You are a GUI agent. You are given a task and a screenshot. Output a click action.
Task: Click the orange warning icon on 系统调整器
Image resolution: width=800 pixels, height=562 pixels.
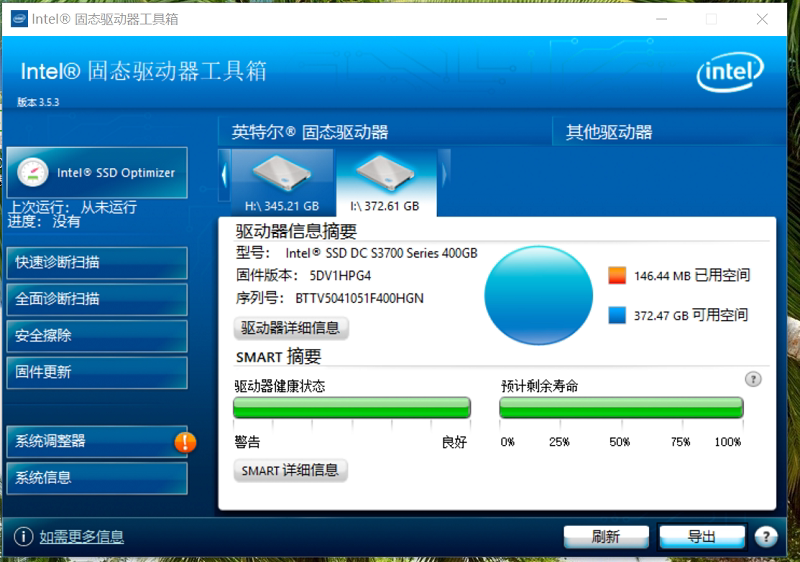coord(185,442)
